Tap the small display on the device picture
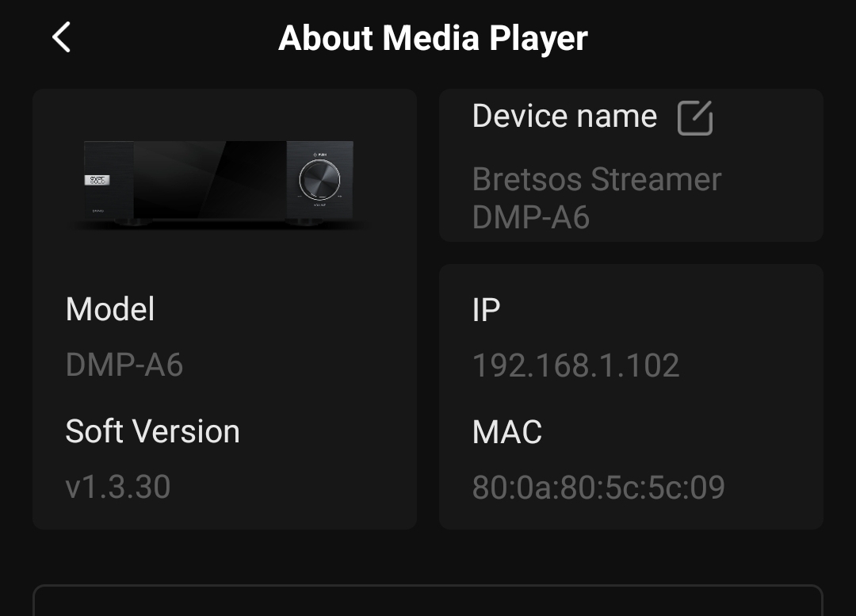Image resolution: width=856 pixels, height=616 pixels. (97, 180)
